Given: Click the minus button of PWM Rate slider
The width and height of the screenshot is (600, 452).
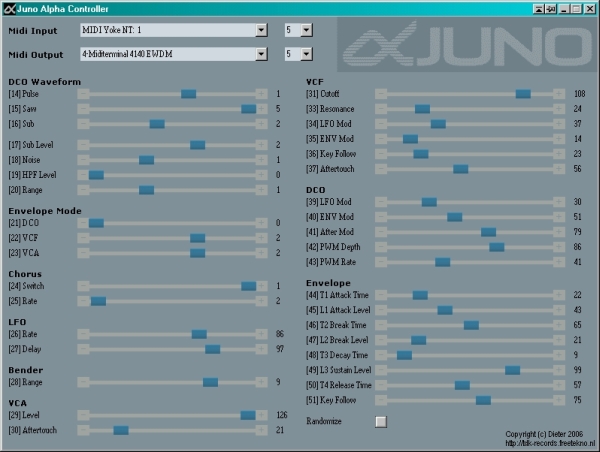Looking at the screenshot, I should tap(381, 262).
